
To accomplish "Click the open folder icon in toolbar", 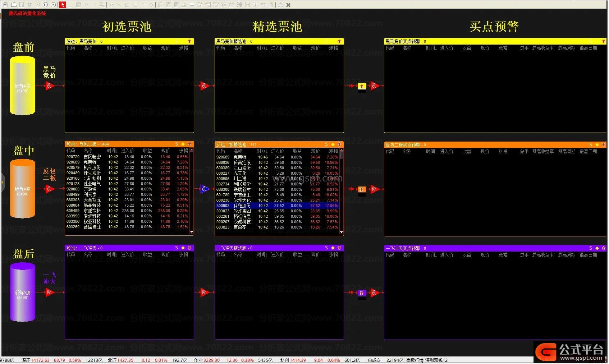I will tap(14, 5).
